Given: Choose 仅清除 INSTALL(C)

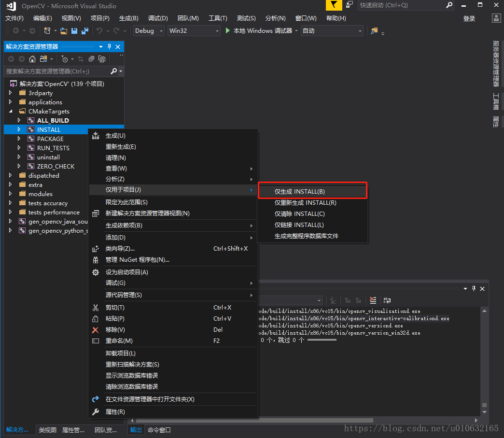Looking at the screenshot, I should pos(312,214).
